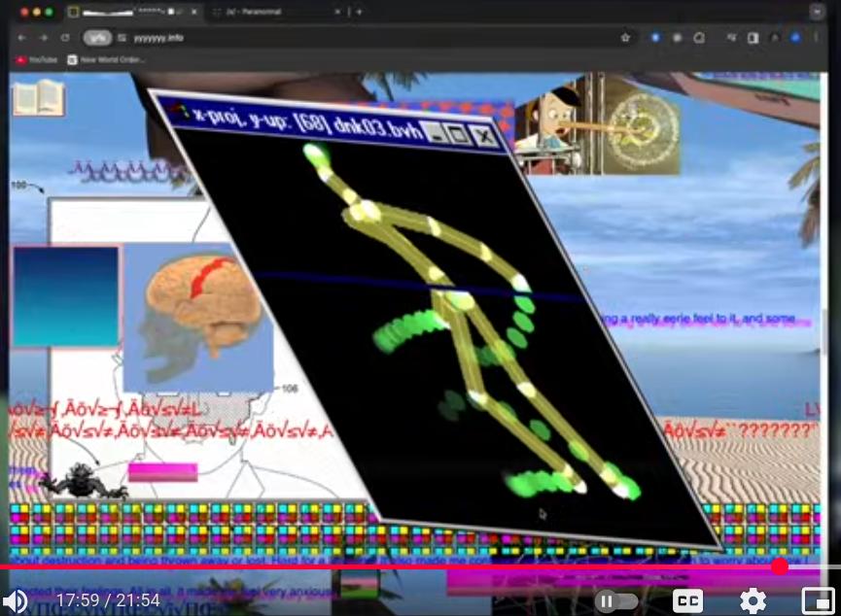Click the blue gradient square

66,297
